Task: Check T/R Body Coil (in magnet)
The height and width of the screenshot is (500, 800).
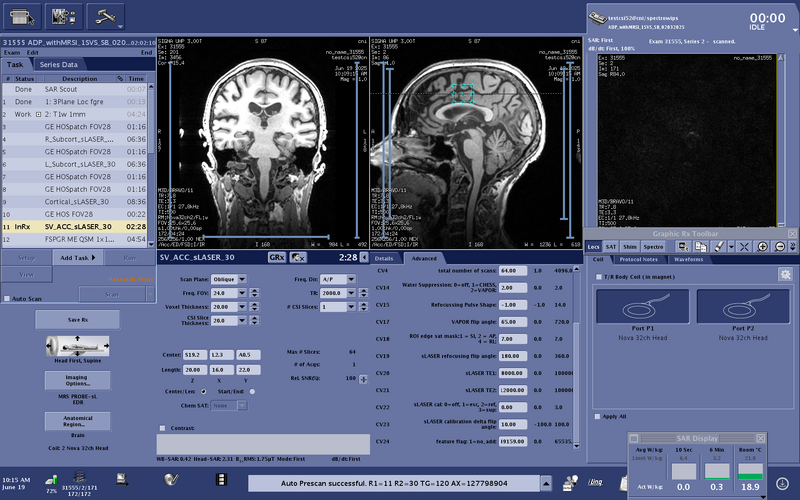Action: click(599, 277)
